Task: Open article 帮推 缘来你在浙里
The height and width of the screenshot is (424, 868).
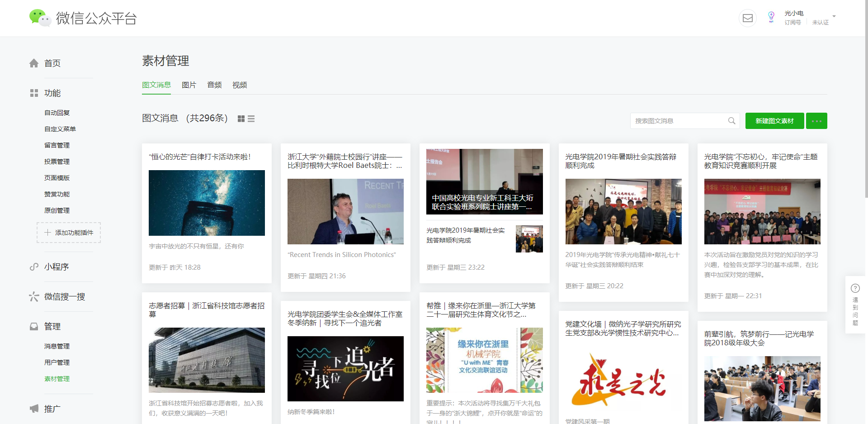Action: pyautogui.click(x=481, y=310)
